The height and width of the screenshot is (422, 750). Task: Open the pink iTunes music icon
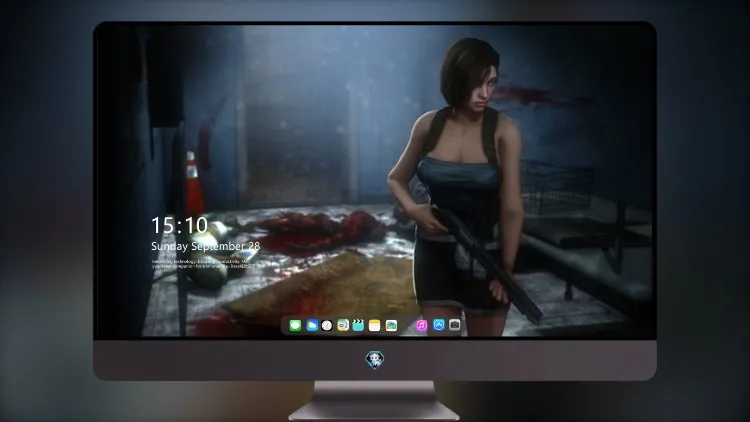coord(421,325)
